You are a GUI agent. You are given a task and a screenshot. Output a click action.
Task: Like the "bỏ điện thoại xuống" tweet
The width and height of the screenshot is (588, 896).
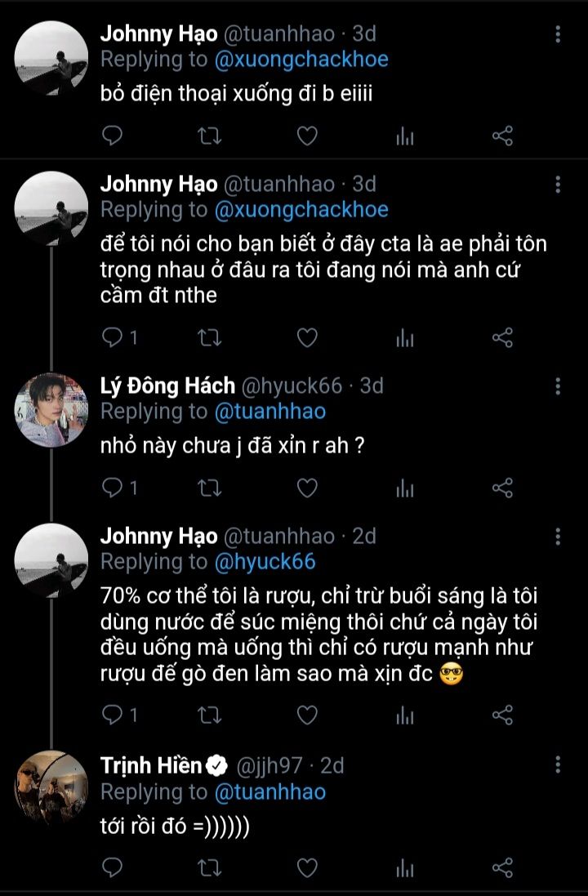click(x=306, y=136)
